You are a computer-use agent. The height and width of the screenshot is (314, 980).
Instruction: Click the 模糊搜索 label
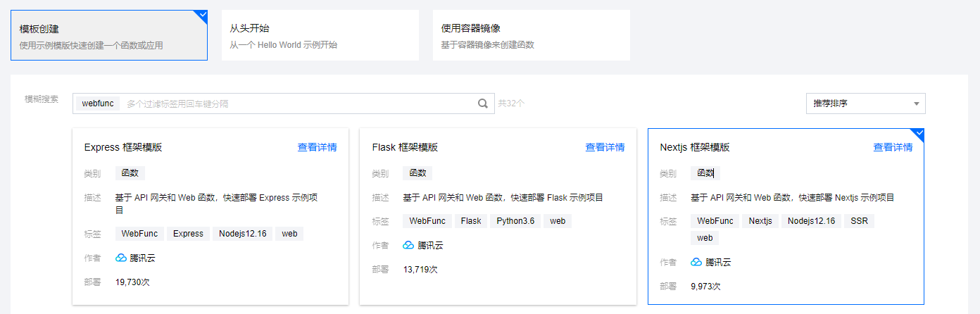(x=42, y=99)
